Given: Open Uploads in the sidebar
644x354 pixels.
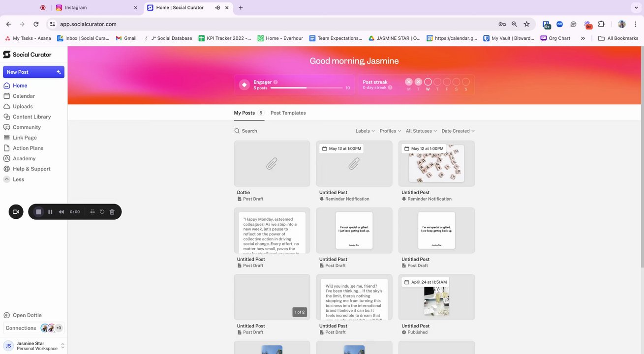Looking at the screenshot, I should 23,106.
